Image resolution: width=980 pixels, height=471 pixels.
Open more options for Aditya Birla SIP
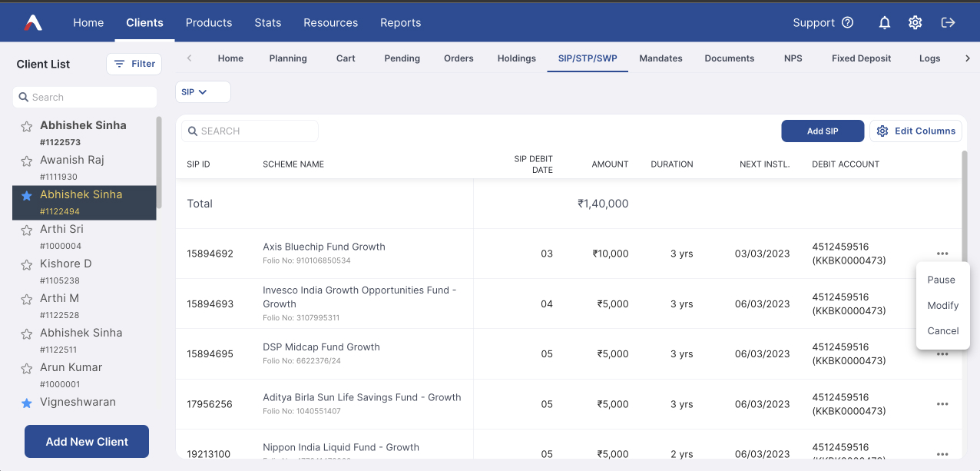point(942,404)
